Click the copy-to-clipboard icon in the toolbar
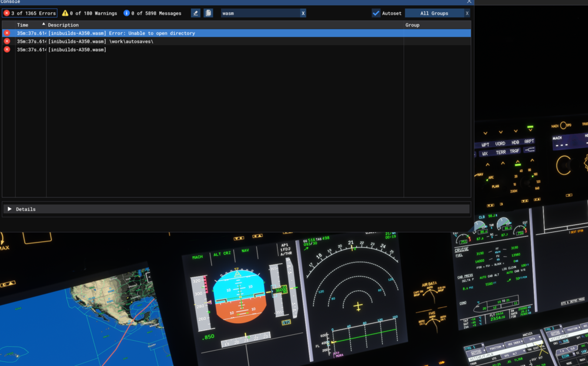Image resolution: width=588 pixels, height=366 pixels. [x=208, y=12]
